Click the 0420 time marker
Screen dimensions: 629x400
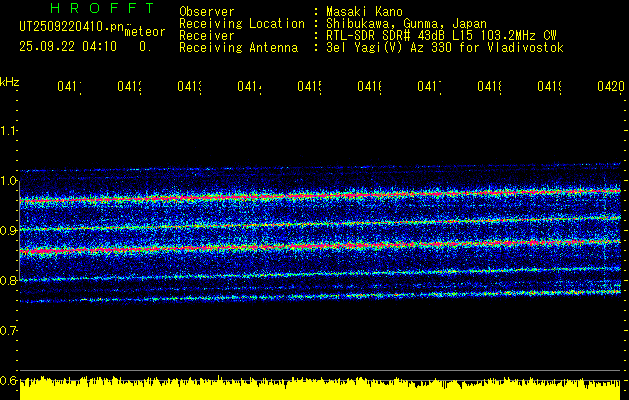point(611,86)
